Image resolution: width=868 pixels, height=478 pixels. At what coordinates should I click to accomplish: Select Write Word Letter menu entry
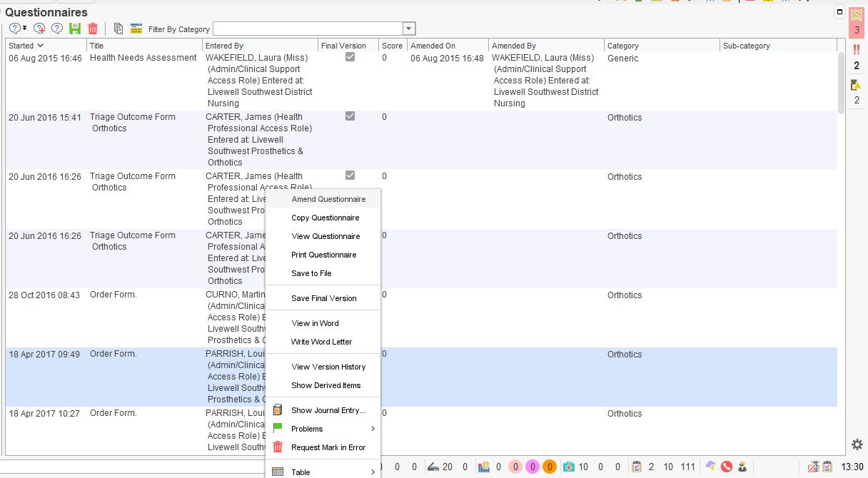coord(323,342)
